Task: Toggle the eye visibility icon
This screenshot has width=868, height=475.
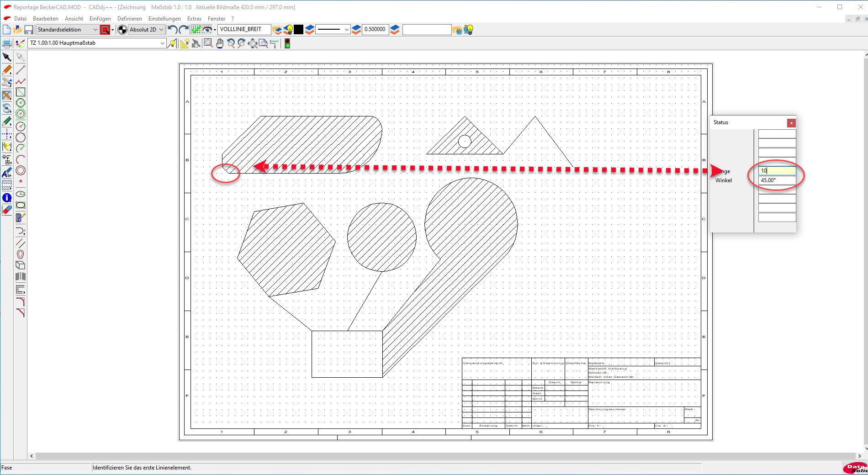Action: pos(207,30)
